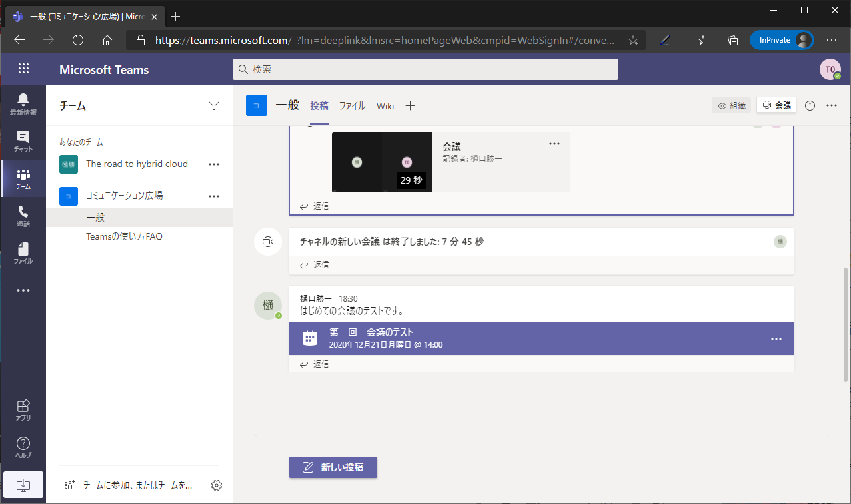
Task: Click the 一般 channel avatar icon
Action: point(257,105)
